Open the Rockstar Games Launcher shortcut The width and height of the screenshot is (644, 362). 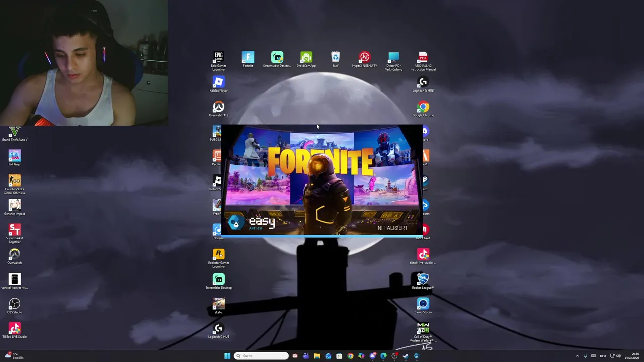point(218,258)
